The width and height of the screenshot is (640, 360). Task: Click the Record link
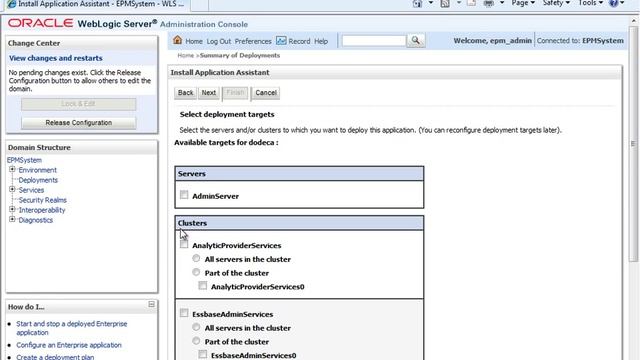(299, 41)
